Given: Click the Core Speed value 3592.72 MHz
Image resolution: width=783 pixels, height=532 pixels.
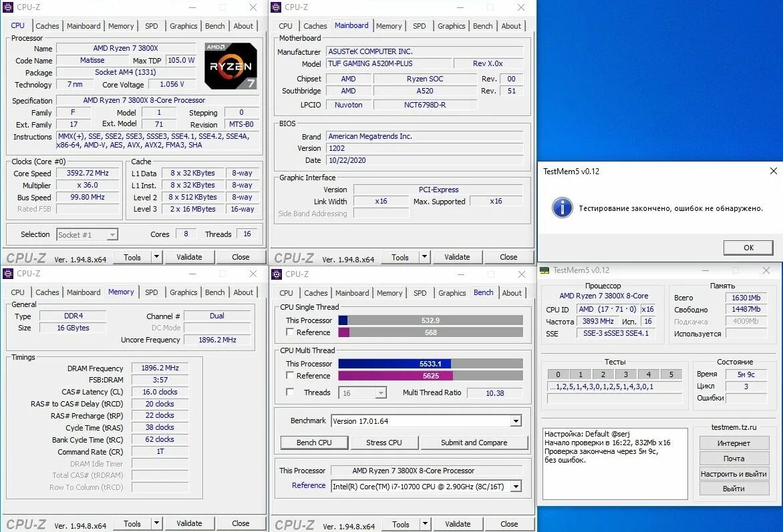Looking at the screenshot, I should pyautogui.click(x=88, y=173).
